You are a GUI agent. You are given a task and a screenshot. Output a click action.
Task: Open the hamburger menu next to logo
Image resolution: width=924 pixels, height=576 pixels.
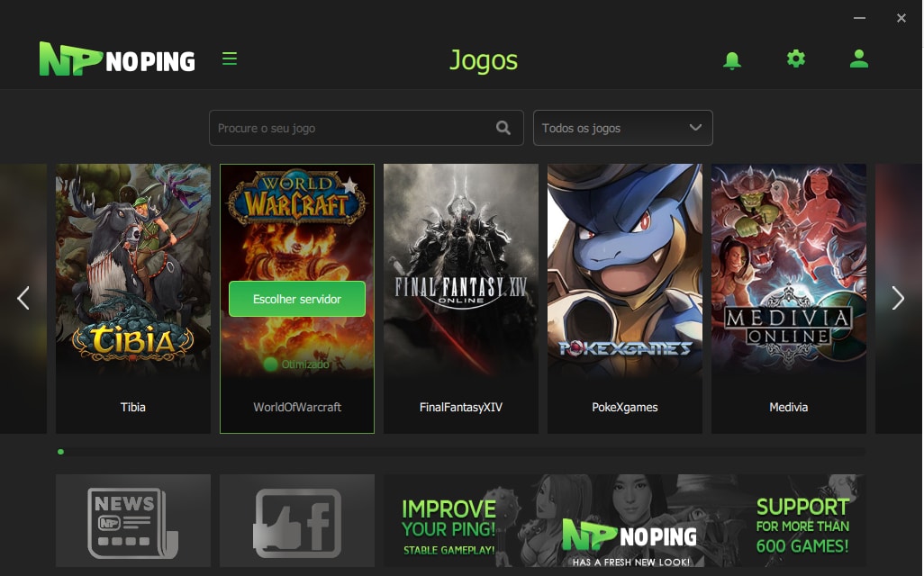click(x=230, y=59)
